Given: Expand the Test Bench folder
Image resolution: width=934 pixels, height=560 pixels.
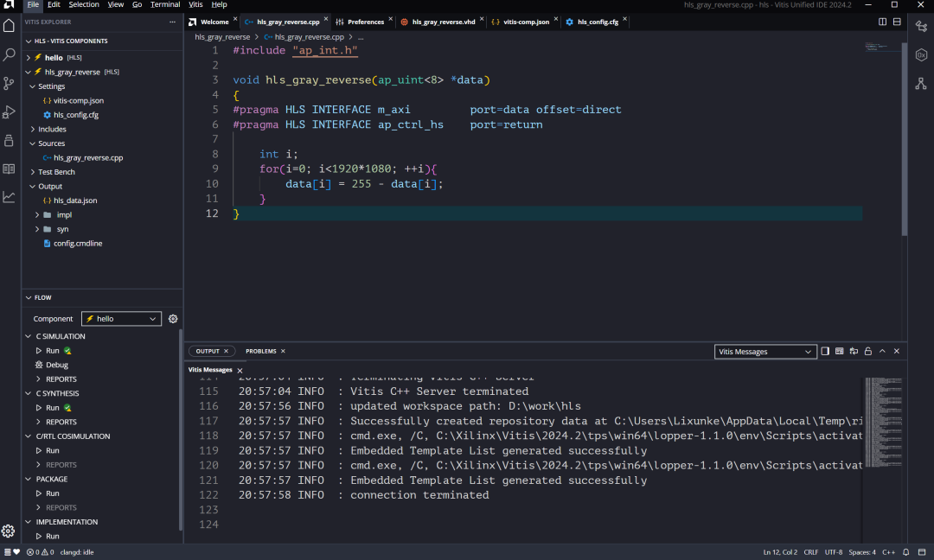Looking at the screenshot, I should point(33,172).
